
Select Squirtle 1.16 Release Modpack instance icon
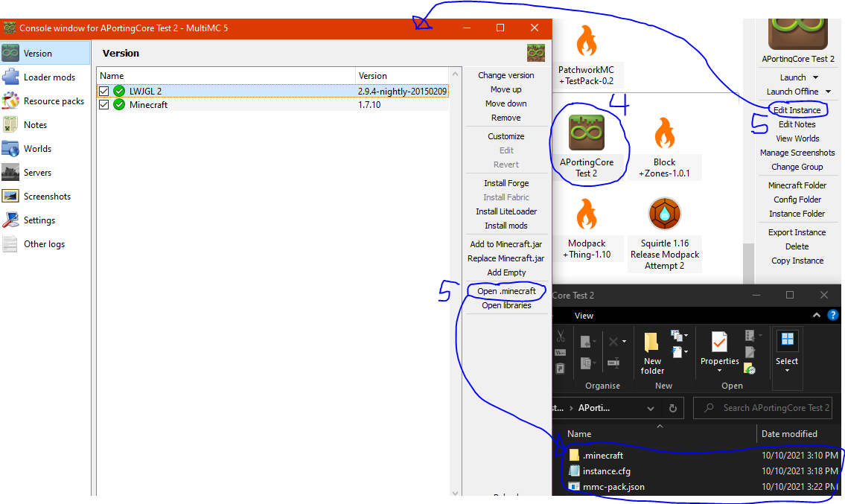tap(665, 214)
